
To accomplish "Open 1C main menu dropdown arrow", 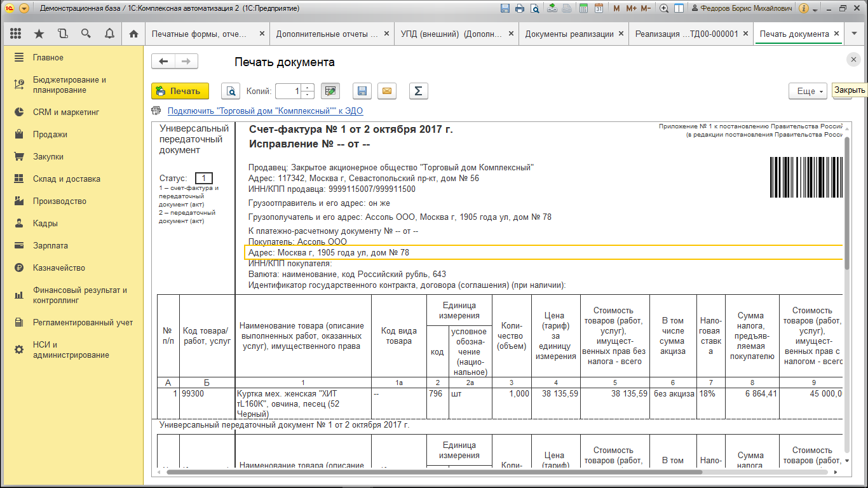I will 24,8.
